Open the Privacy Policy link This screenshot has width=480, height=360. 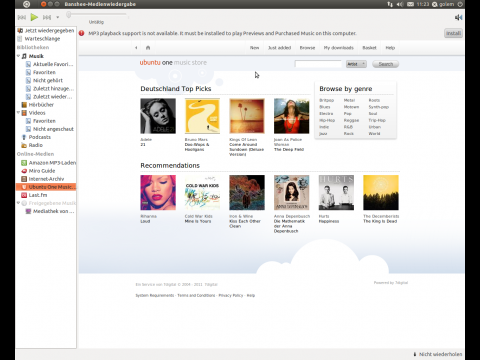click(231, 295)
